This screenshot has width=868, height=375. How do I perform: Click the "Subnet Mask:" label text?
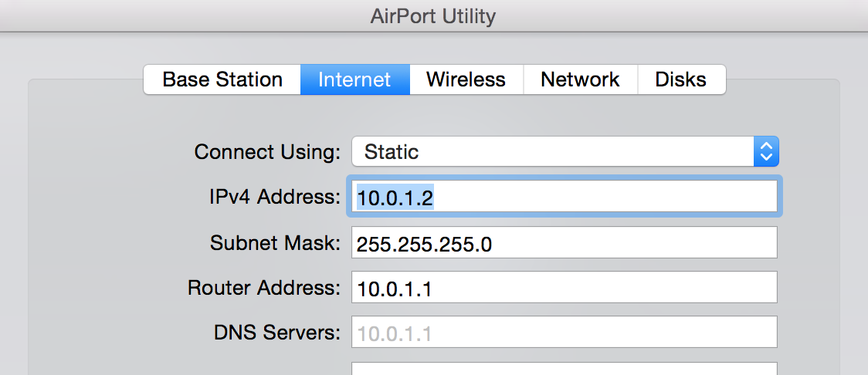pyautogui.click(x=275, y=243)
